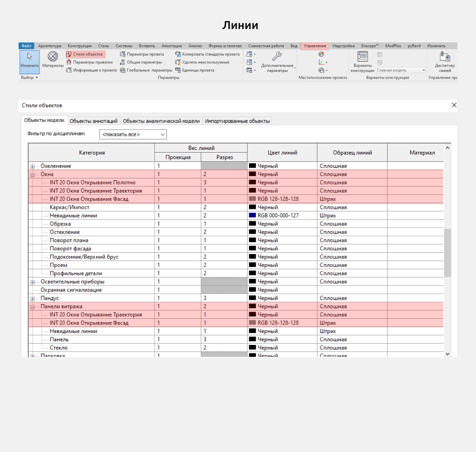The width and height of the screenshot is (476, 452).
Task: Switch to the pyRevit ribbon tab
Action: [x=414, y=46]
